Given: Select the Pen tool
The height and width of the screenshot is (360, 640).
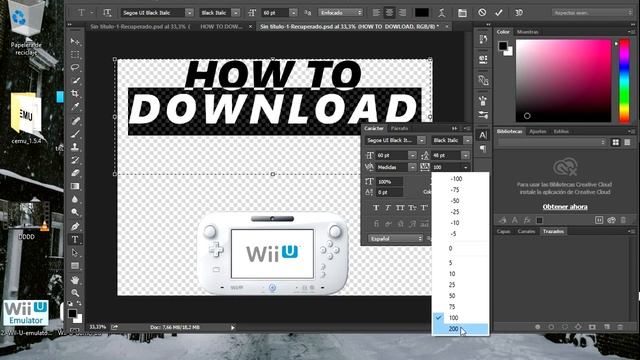Looking at the screenshot, I should [75, 226].
